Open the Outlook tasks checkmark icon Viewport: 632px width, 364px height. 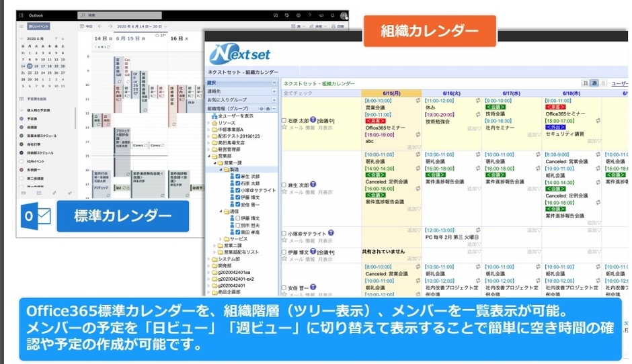[69, 193]
